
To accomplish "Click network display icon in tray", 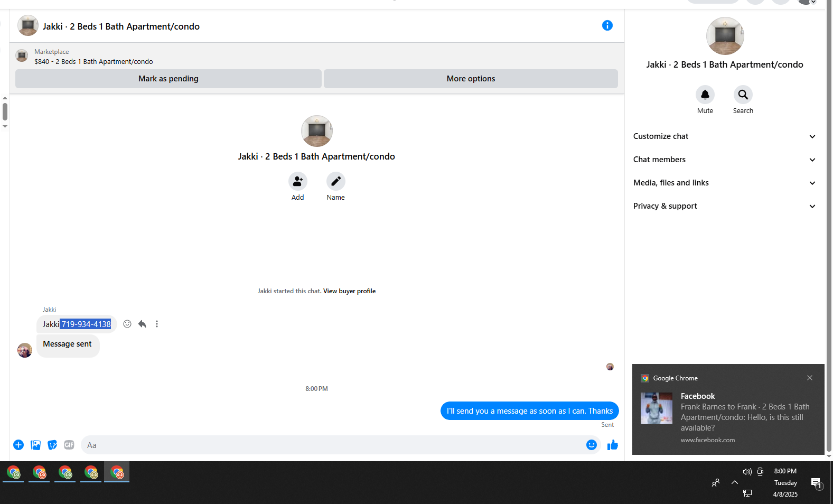I will pyautogui.click(x=747, y=493).
